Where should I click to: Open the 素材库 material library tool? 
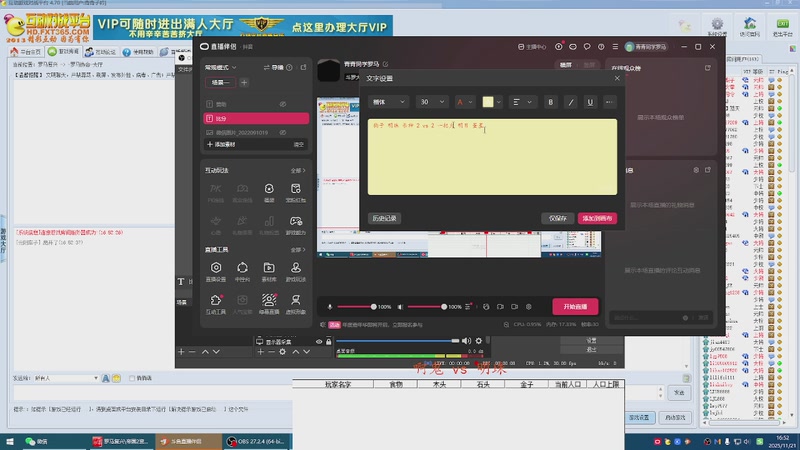269,272
